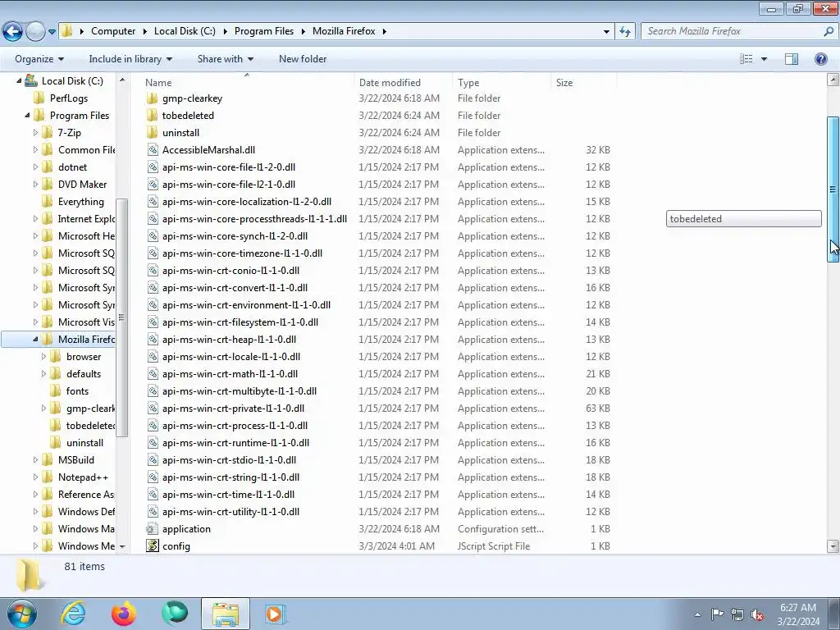Expand the MSBuild tree node
The width and height of the screenshot is (840, 630).
click(35, 459)
